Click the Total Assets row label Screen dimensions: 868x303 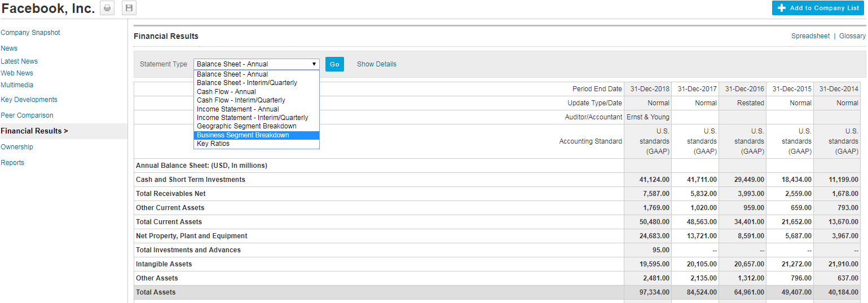pos(156,292)
